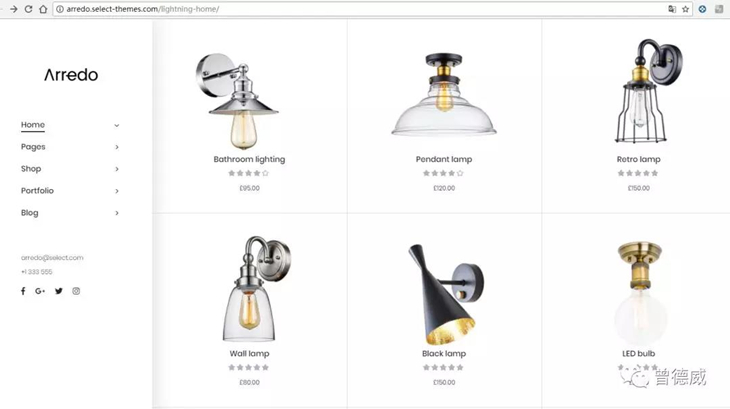Open the Twitter social icon
The width and height of the screenshot is (730, 409).
coord(59,291)
